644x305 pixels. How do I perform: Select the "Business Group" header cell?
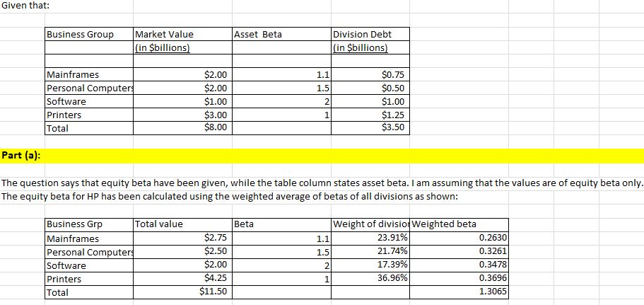click(79, 35)
